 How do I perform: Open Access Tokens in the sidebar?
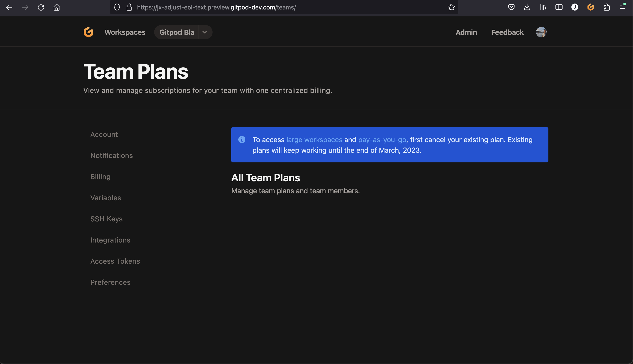pyautogui.click(x=115, y=261)
